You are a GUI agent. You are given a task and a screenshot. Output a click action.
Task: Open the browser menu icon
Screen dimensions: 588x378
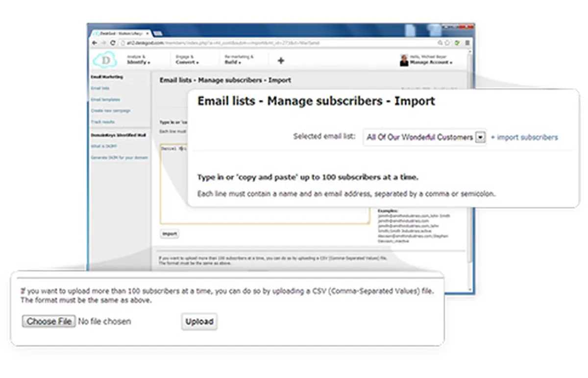pos(467,43)
